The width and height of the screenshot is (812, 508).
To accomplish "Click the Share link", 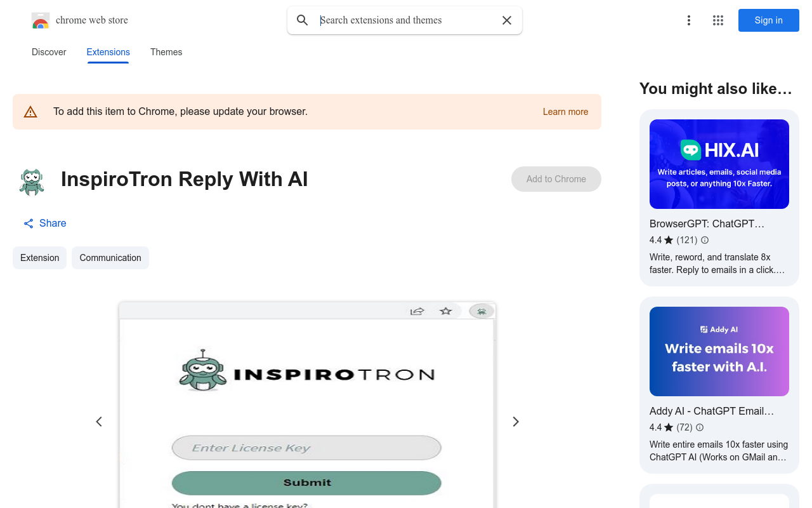I will 53,223.
